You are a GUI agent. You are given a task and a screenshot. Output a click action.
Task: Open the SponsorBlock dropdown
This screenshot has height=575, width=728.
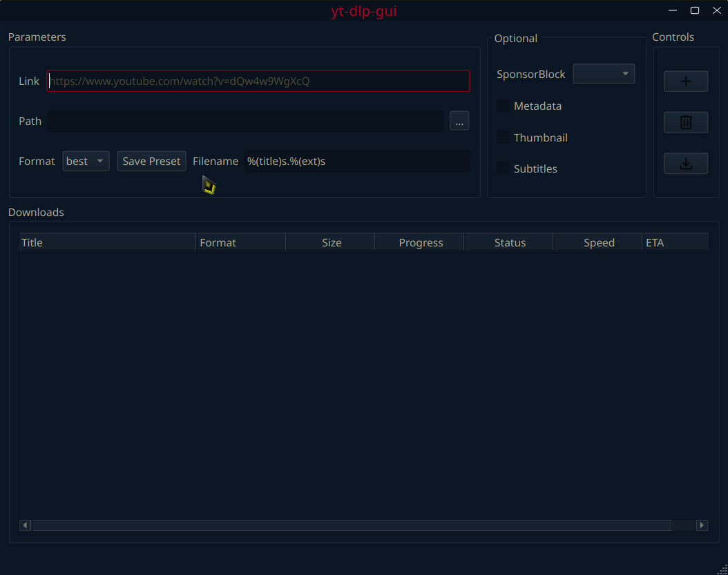tap(604, 74)
